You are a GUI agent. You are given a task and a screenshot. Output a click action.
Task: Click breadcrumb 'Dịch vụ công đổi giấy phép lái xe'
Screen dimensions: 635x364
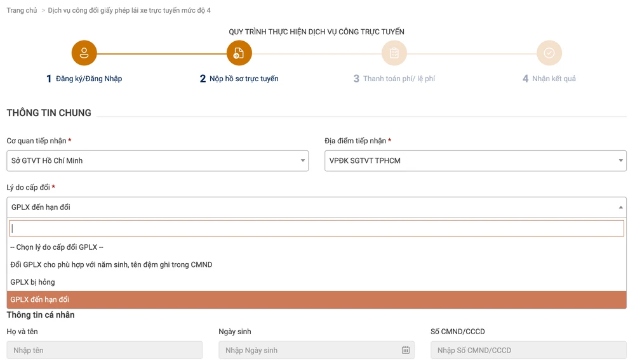tap(129, 10)
